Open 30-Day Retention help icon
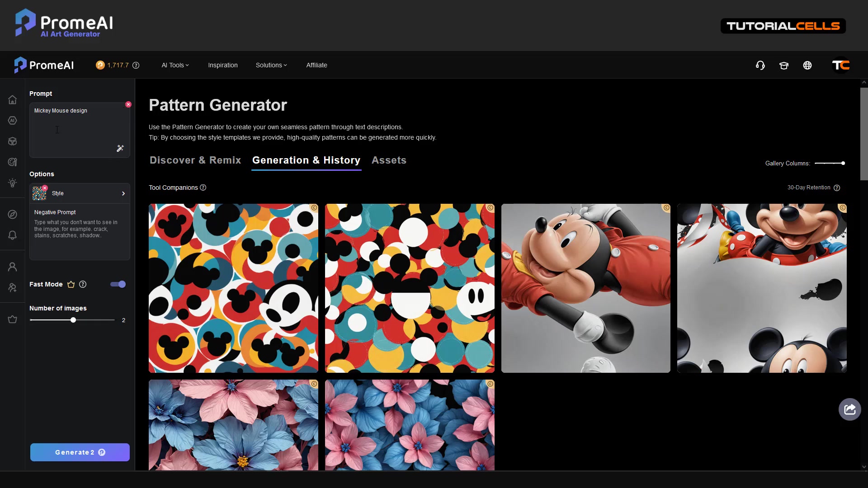The image size is (868, 488). click(837, 188)
